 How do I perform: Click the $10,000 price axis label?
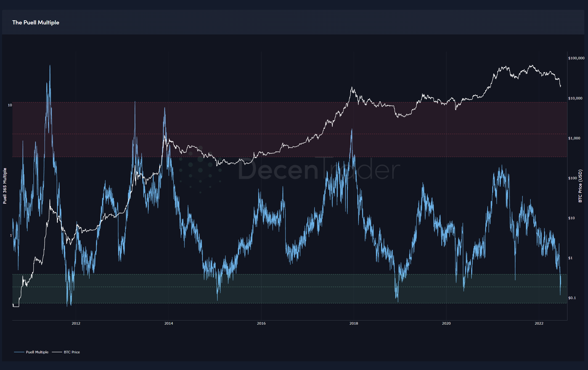pos(575,98)
